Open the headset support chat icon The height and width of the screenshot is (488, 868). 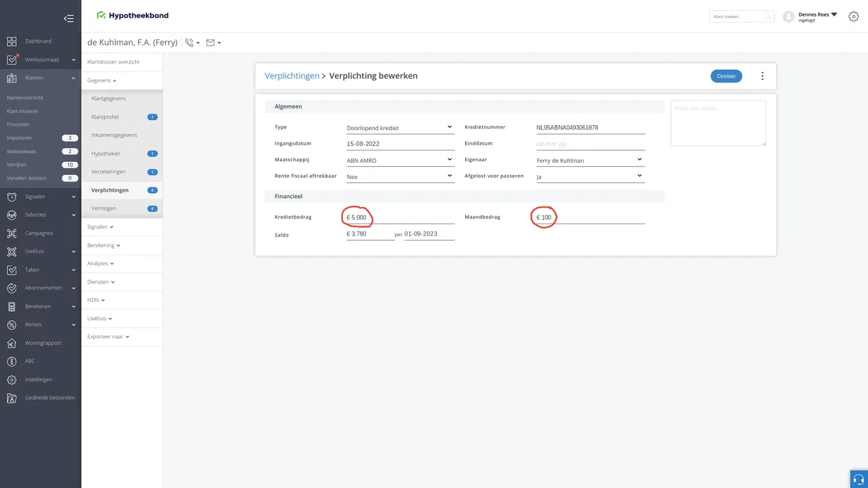(x=859, y=479)
